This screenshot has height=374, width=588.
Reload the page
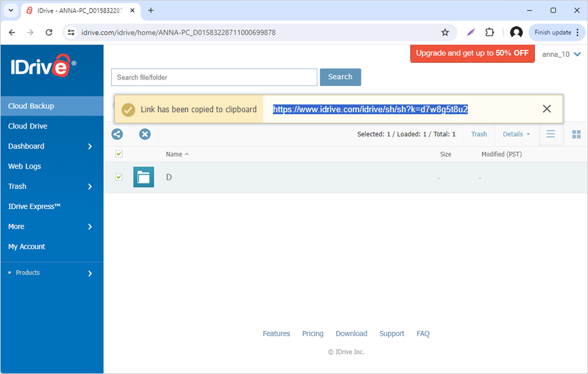pos(49,32)
